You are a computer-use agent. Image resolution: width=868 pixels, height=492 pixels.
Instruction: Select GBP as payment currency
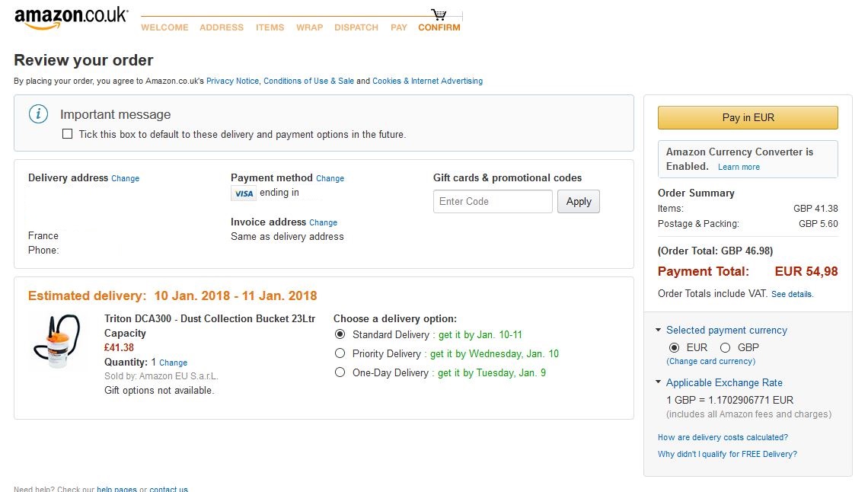[726, 347]
